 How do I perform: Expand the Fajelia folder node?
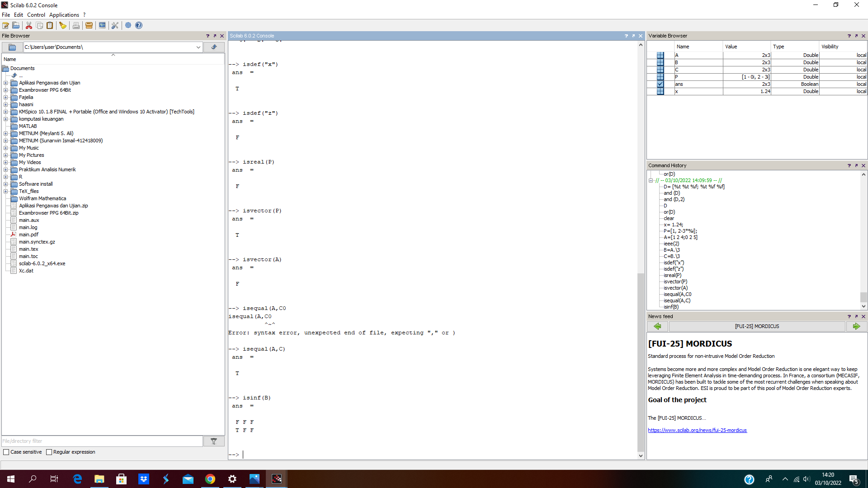[5, 97]
